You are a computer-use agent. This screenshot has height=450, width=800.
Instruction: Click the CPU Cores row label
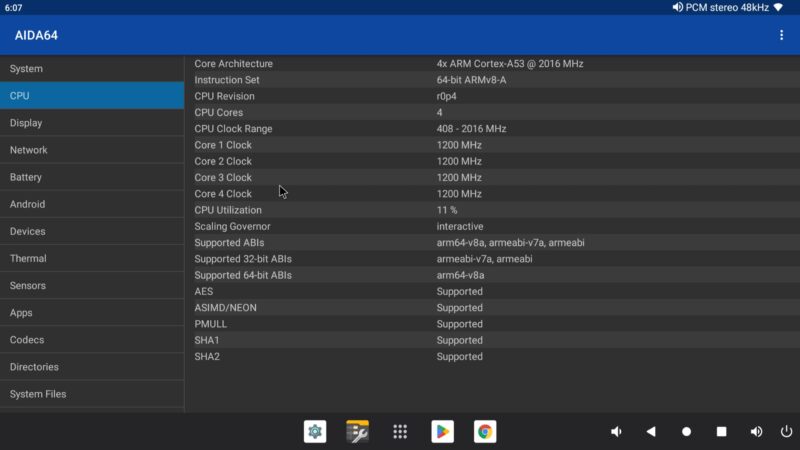coord(218,113)
